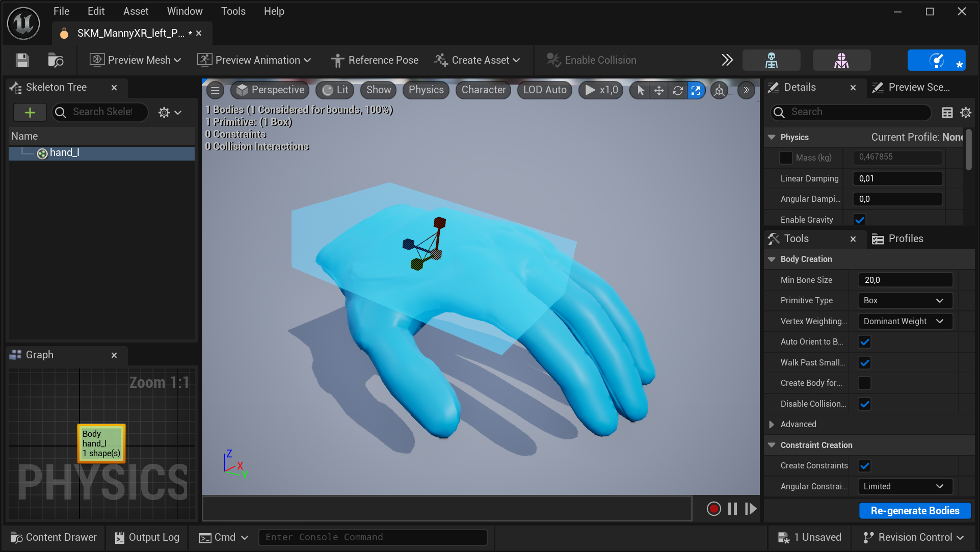Click the Linear Damping value slider

click(x=897, y=178)
